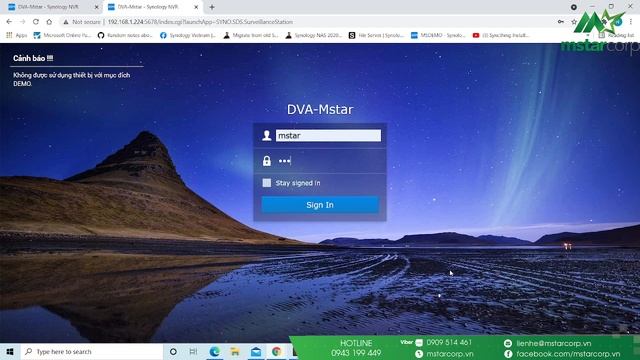Close the first DVA-Mstar tab
The image size is (640, 360).
pyautogui.click(x=96, y=7)
